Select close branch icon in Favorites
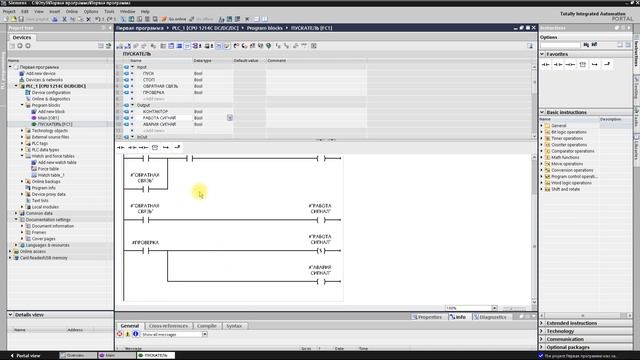 click(607, 64)
